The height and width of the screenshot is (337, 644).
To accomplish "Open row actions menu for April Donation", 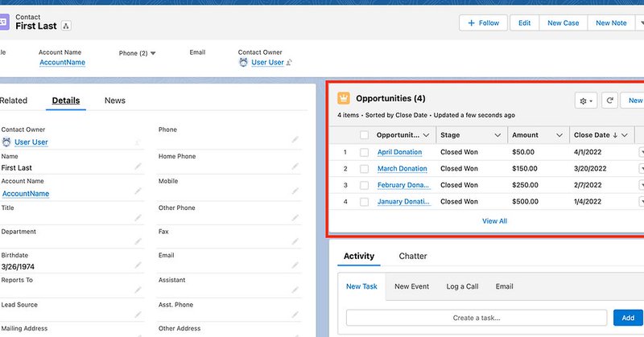I will [x=642, y=152].
